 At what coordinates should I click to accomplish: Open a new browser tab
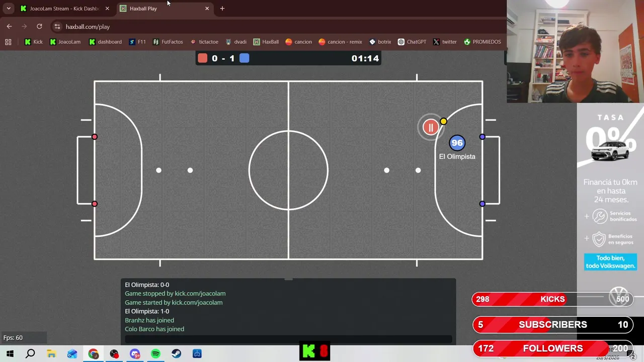tap(222, 9)
